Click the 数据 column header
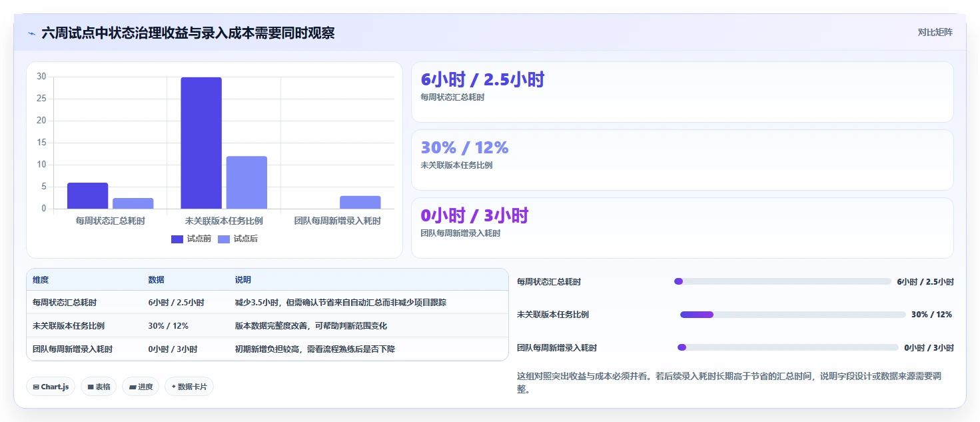This screenshot has height=422, width=980. tap(156, 280)
